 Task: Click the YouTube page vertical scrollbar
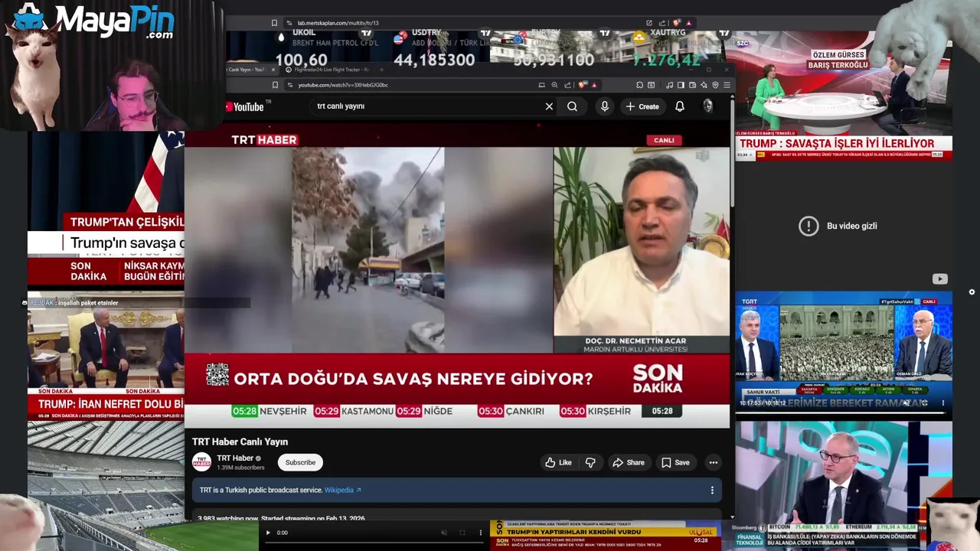[732, 153]
